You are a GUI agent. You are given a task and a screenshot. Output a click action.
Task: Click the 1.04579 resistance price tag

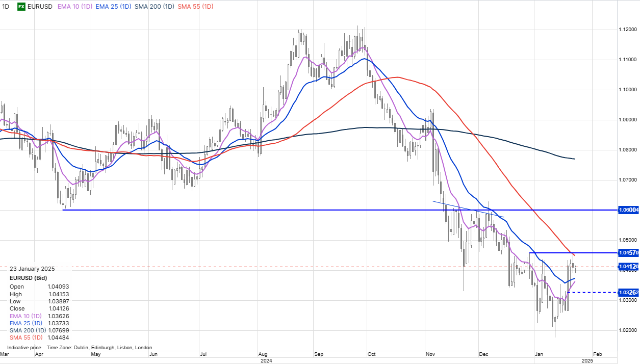point(628,253)
